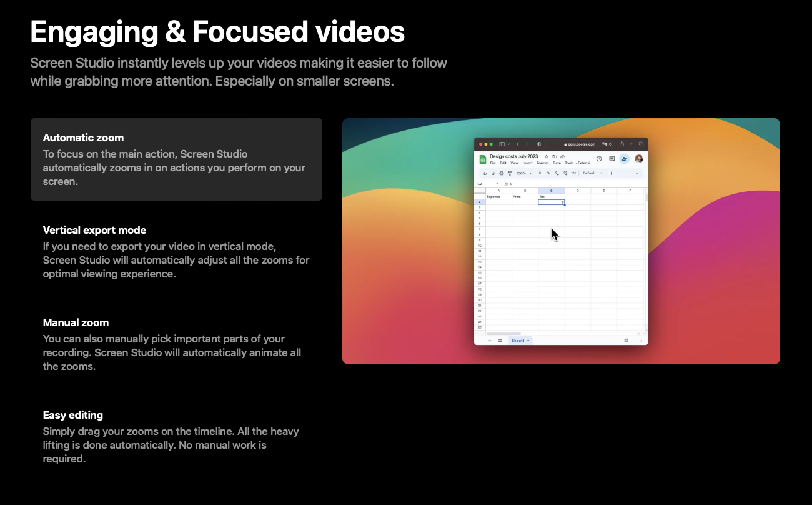
Task: Open the Format menu in Sheets
Action: tap(543, 163)
